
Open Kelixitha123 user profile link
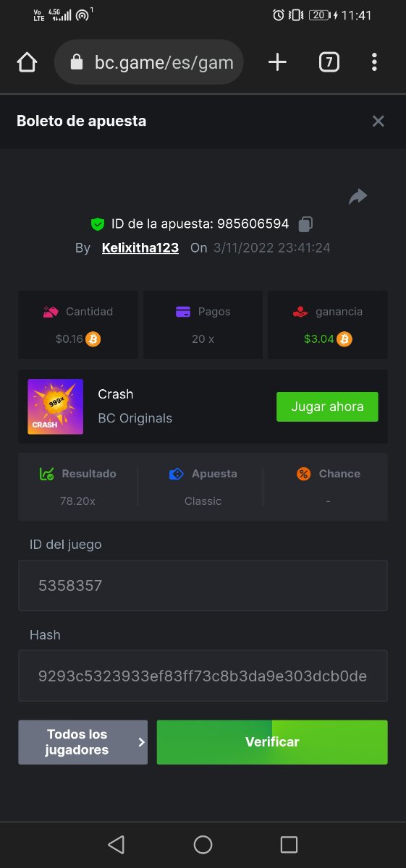[140, 247]
